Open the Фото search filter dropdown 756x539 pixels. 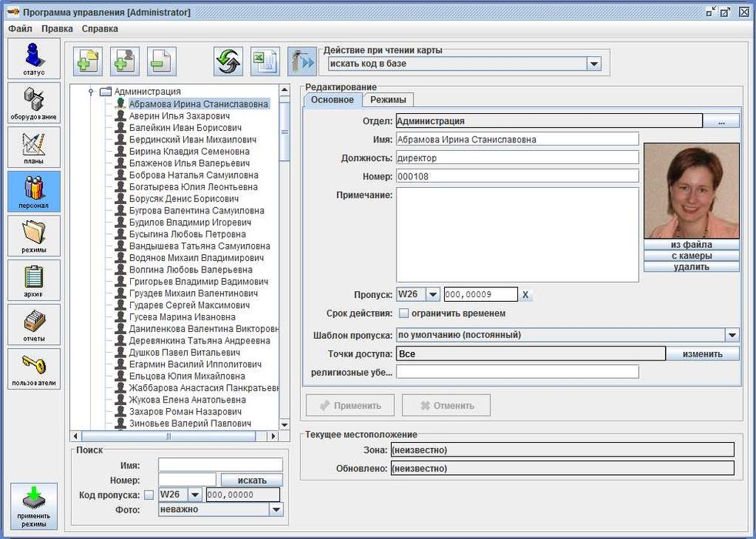click(x=276, y=509)
